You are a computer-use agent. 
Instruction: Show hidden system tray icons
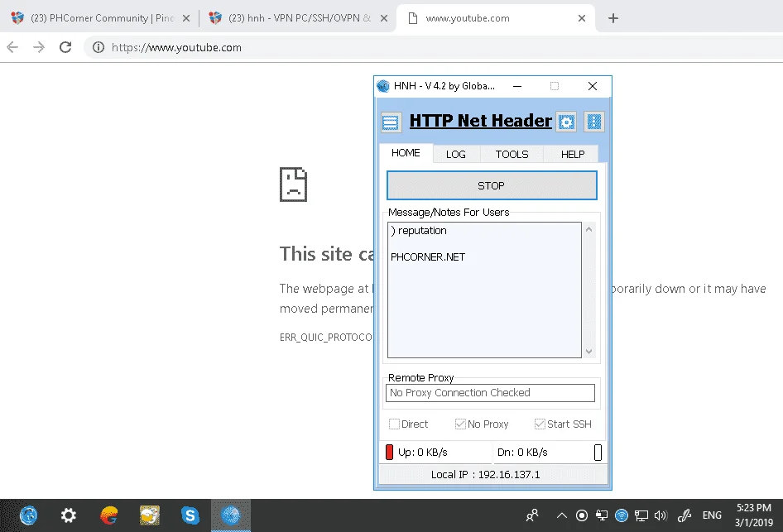point(562,515)
